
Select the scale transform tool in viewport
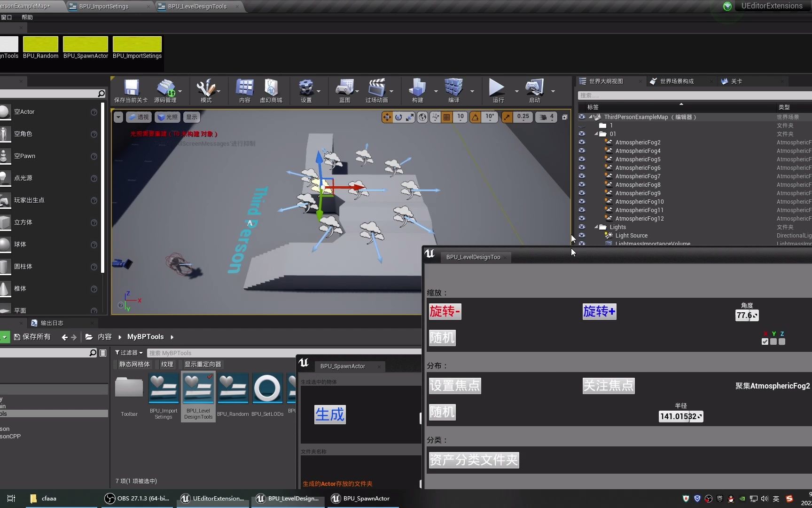tap(410, 117)
